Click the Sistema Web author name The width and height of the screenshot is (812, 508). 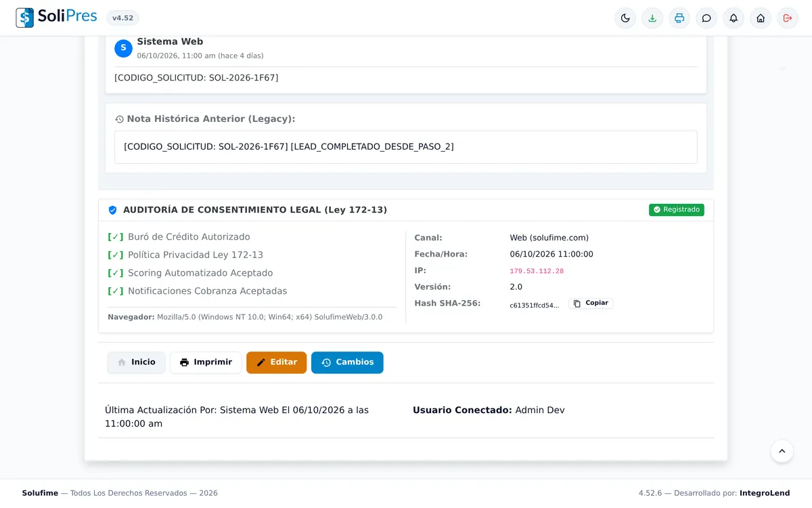coord(170,42)
